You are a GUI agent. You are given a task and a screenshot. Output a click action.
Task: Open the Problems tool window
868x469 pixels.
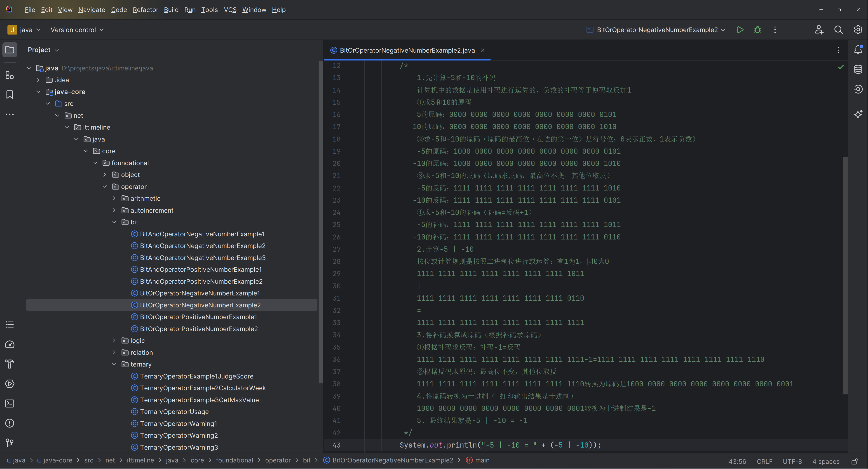10,423
